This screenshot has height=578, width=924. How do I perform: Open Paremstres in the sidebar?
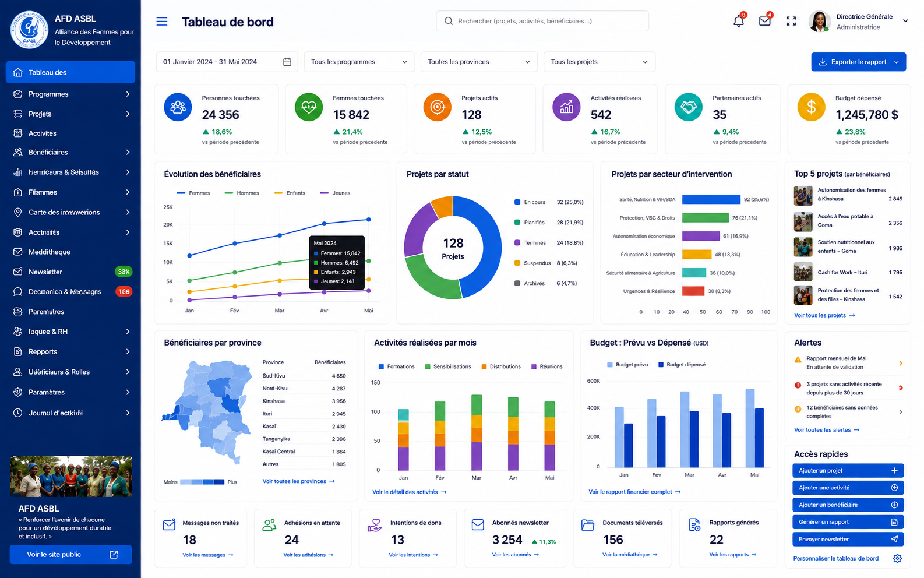click(70, 312)
